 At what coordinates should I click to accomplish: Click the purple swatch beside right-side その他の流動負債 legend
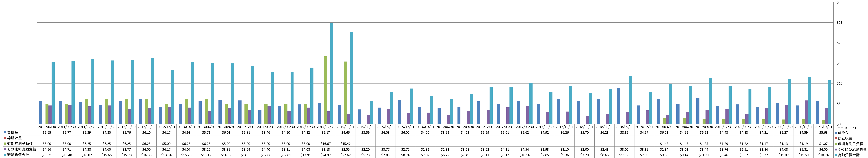pos(836,149)
